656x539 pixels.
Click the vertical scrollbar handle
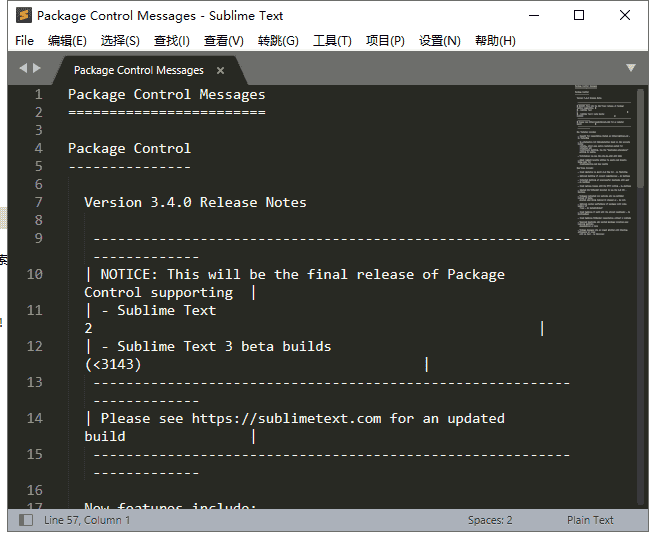(x=640, y=139)
